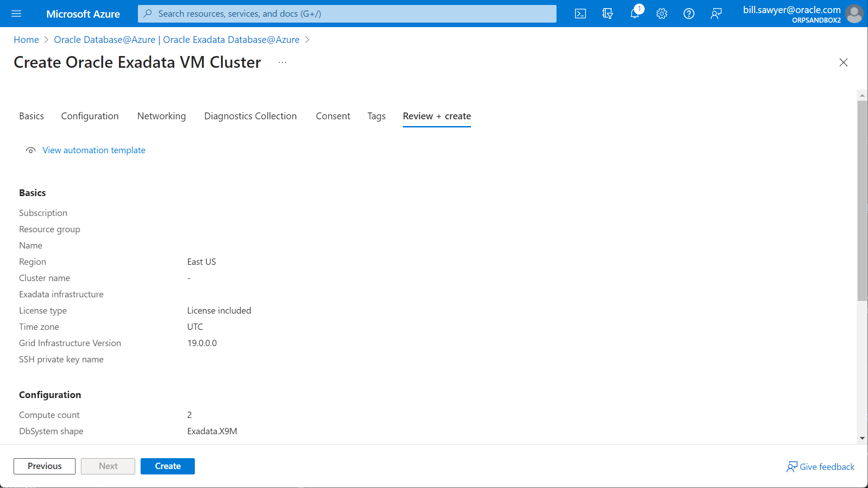The width and height of the screenshot is (868, 488).
Task: Open Azure portal settings gear
Action: point(661,14)
